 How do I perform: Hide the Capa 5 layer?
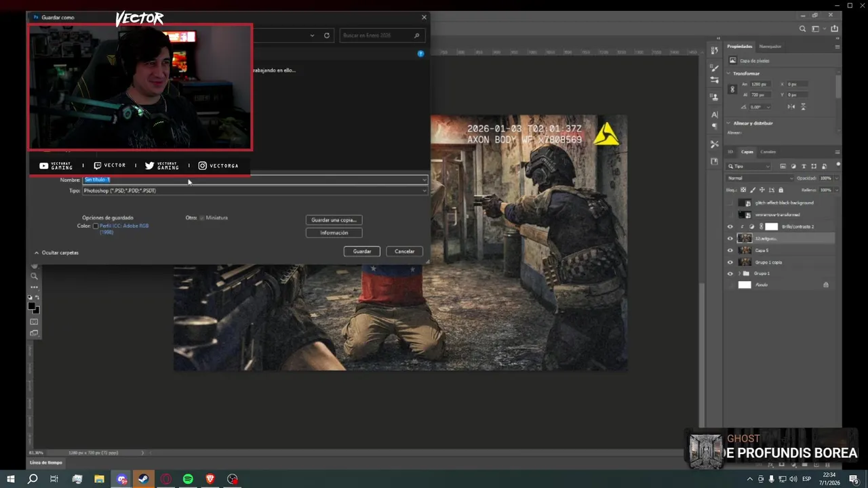coord(730,250)
